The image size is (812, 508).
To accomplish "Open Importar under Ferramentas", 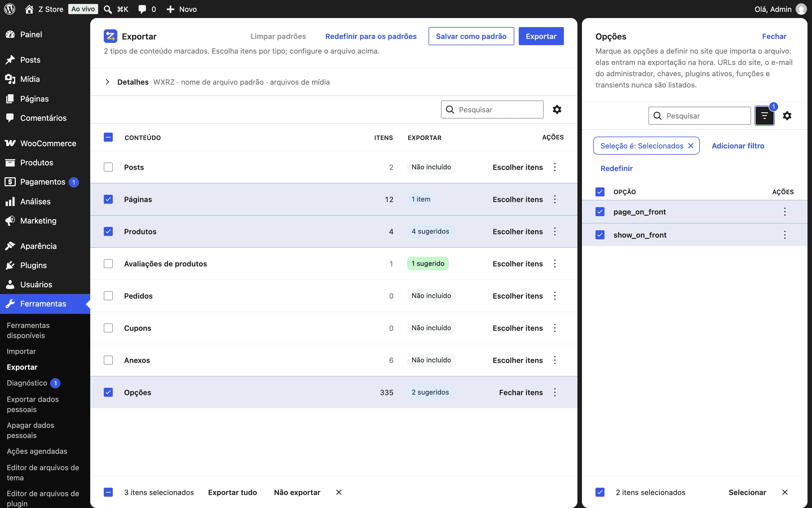I will 21,351.
